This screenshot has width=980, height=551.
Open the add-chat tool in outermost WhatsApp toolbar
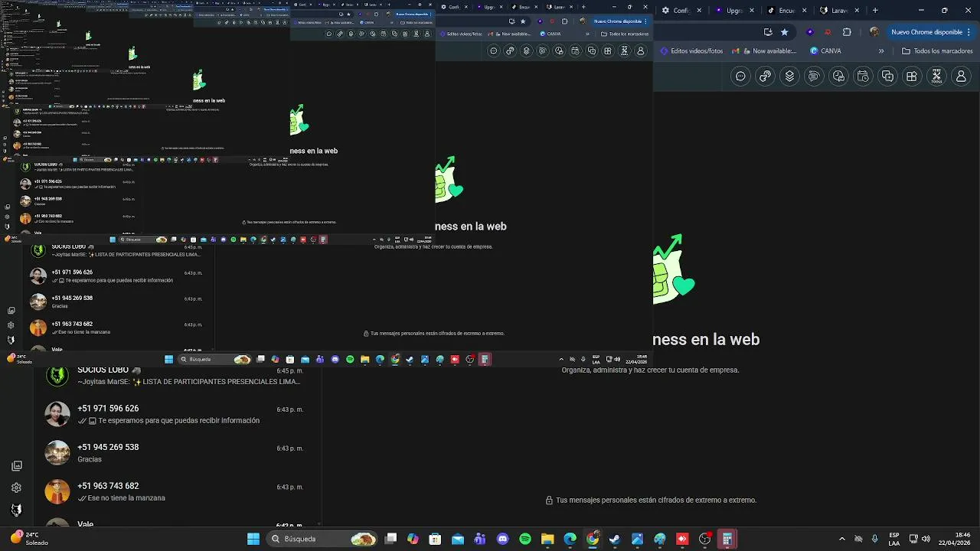(x=887, y=76)
